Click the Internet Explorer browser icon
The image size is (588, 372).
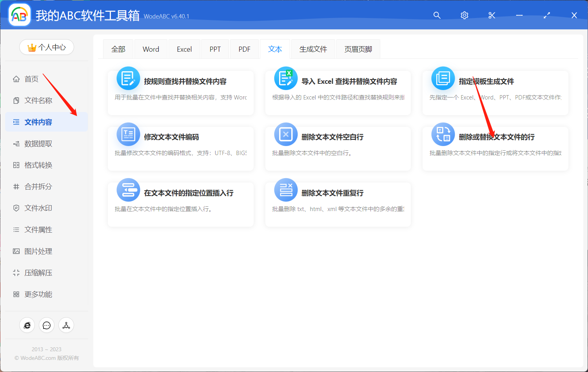coord(27,325)
